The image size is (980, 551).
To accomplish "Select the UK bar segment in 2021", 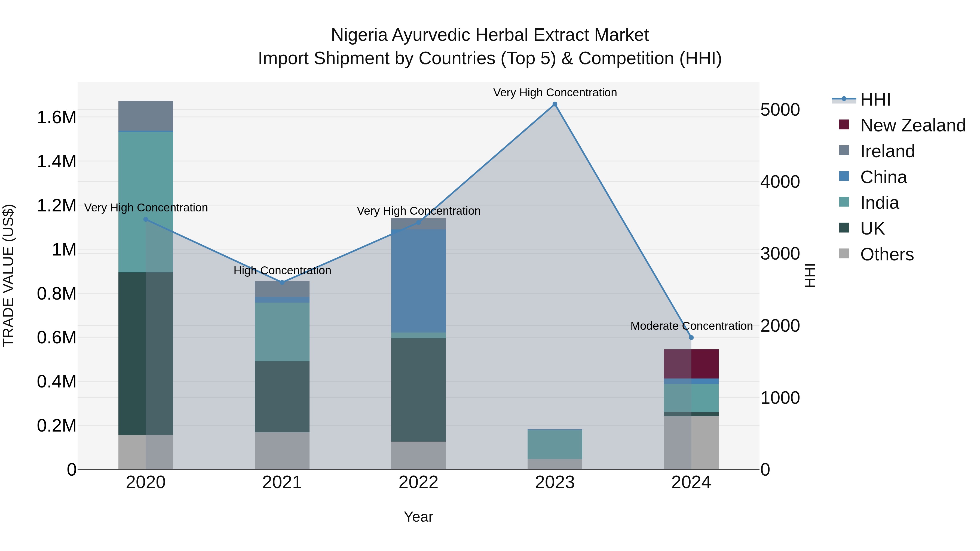I will point(282,397).
